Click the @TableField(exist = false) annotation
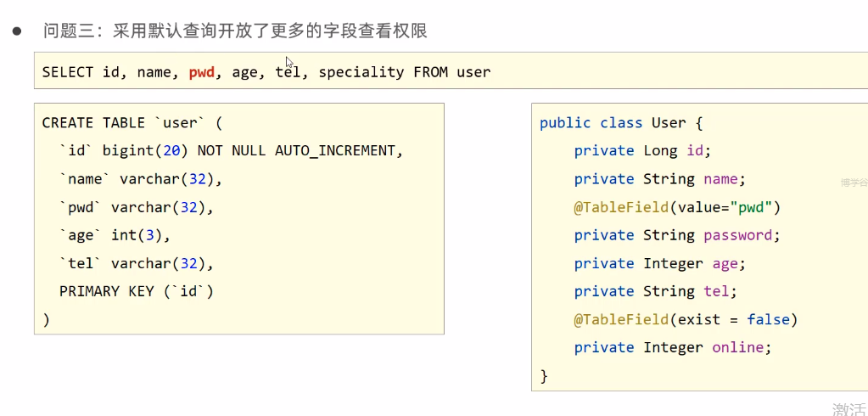868x416 pixels. 686,319
